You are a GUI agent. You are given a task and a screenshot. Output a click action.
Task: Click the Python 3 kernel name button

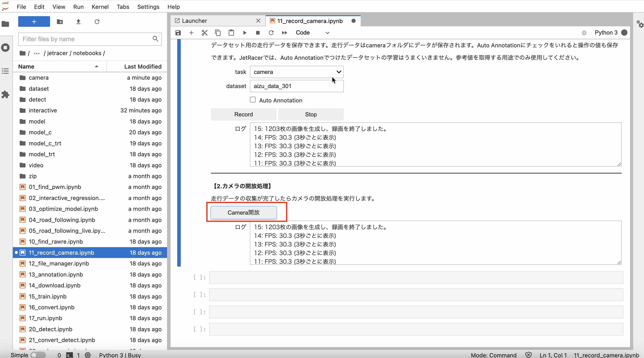606,33
